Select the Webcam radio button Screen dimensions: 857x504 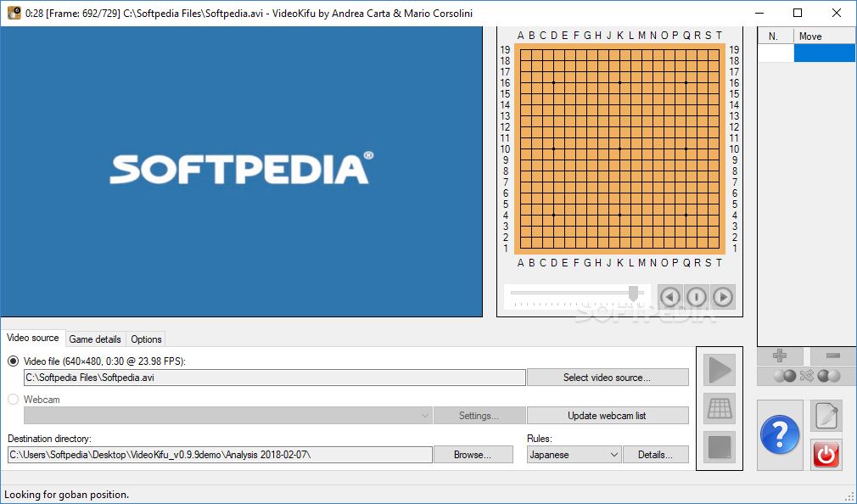[13, 400]
